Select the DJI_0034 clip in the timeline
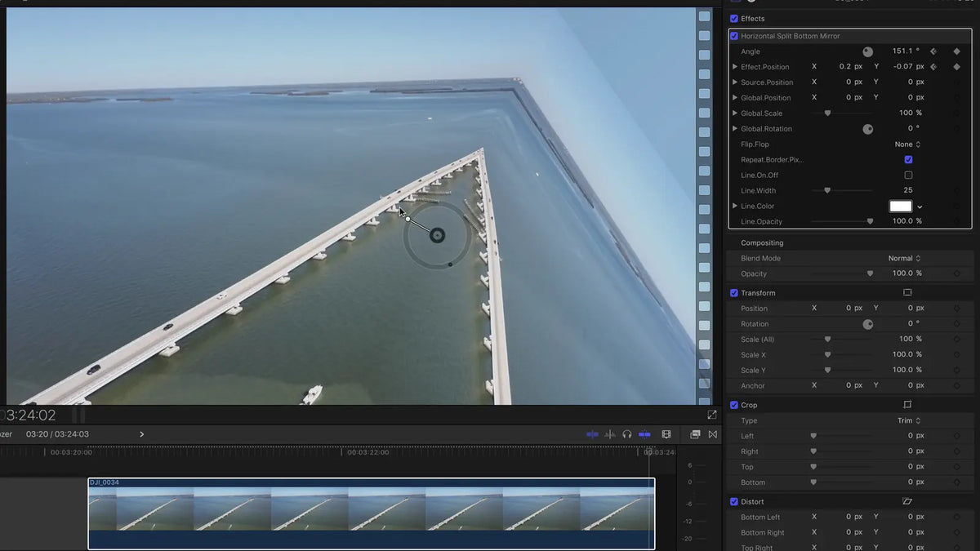Image resolution: width=980 pixels, height=551 pixels. coord(372,513)
